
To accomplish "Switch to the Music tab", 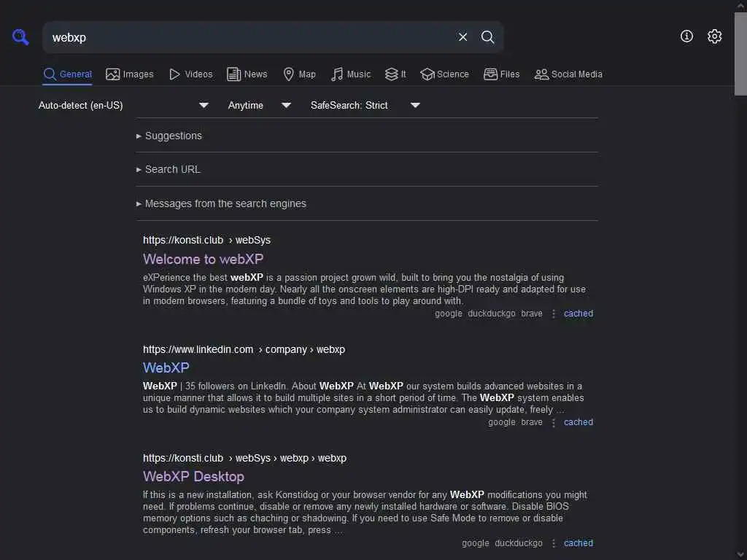I will [x=351, y=74].
